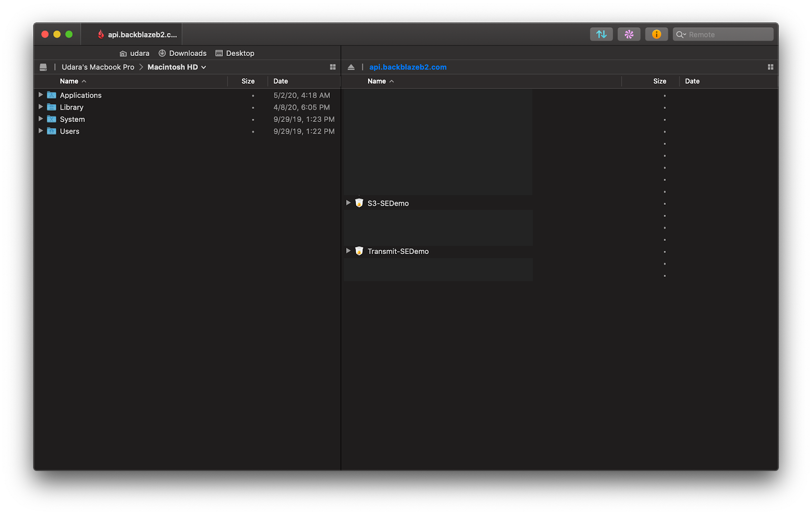Go to udara home favorite
This screenshot has height=515, width=812.
(134, 53)
